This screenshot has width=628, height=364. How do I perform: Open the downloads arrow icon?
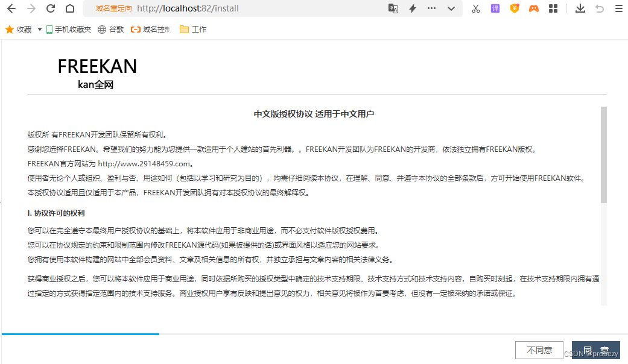[x=580, y=8]
